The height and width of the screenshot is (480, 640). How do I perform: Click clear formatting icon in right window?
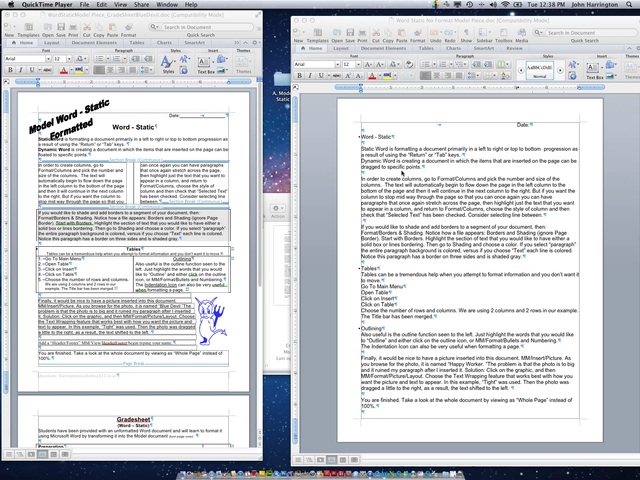410,64
